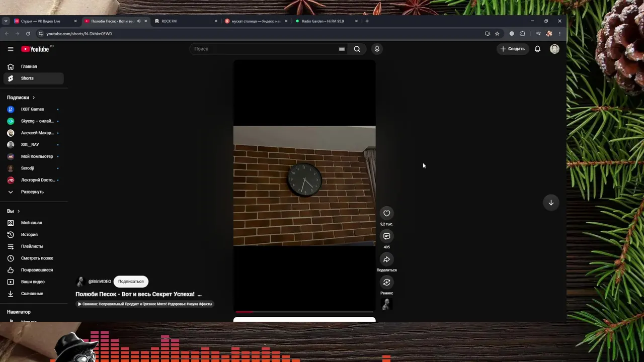Open the sound source thumbnail below Remix
The image size is (644, 362).
(386, 304)
